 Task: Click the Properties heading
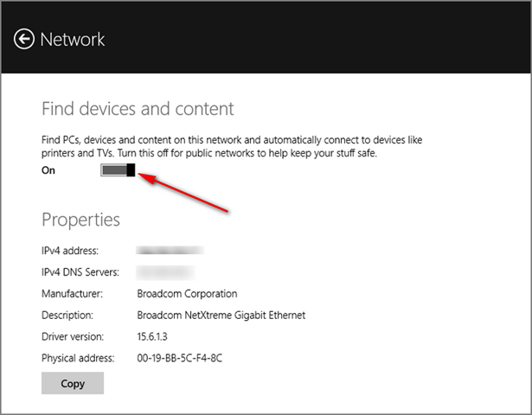coord(80,219)
